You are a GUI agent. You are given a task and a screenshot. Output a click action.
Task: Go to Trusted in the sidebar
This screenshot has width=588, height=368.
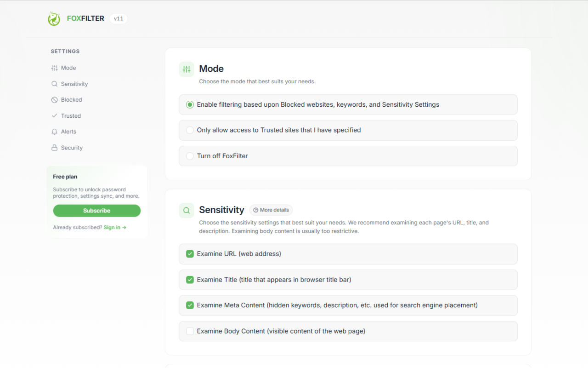(x=66, y=116)
